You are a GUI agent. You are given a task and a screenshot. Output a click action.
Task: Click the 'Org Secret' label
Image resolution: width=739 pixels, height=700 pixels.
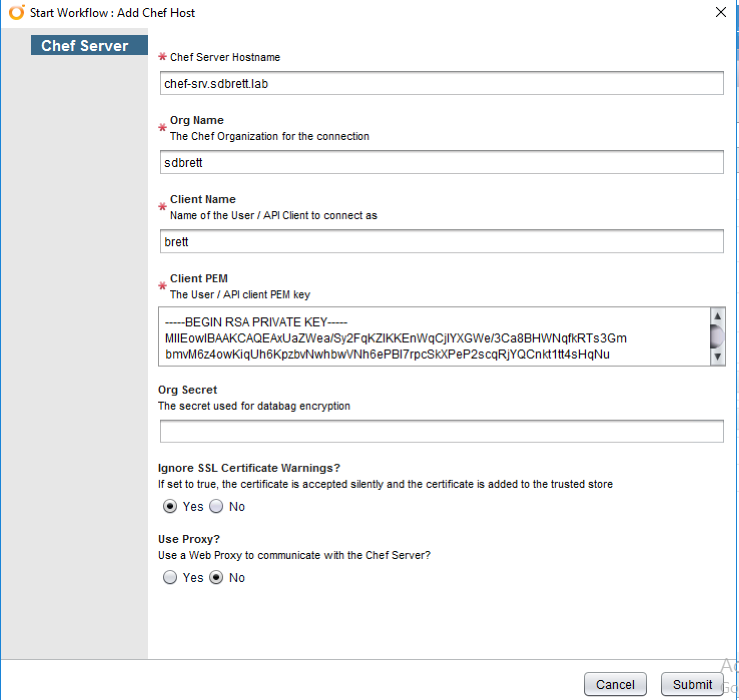188,390
